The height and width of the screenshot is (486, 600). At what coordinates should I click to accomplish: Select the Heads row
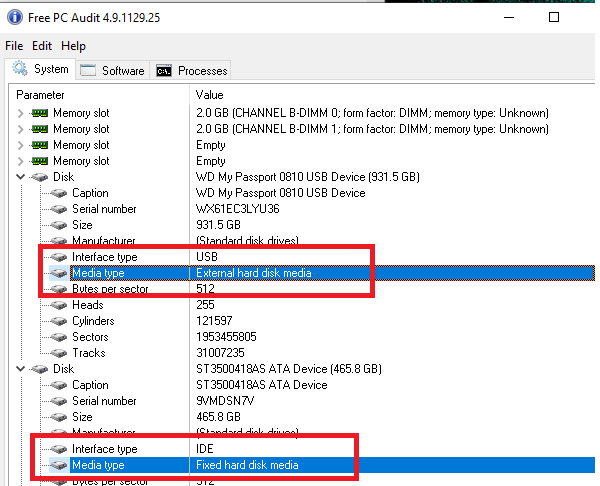coord(302,305)
